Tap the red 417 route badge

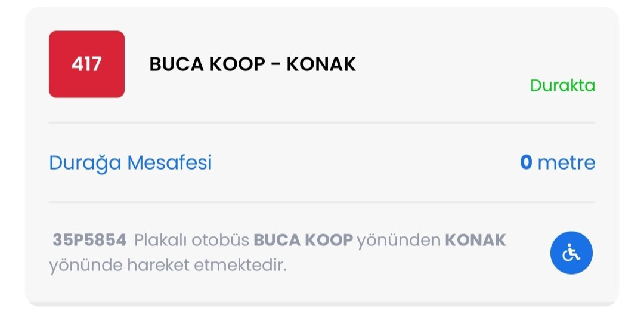[86, 64]
